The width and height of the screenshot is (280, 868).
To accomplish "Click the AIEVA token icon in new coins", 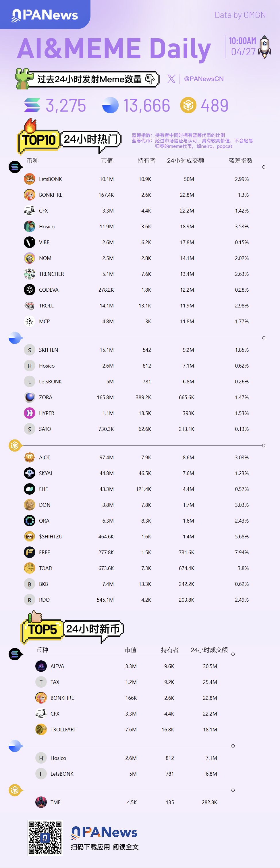I will coord(41,666).
